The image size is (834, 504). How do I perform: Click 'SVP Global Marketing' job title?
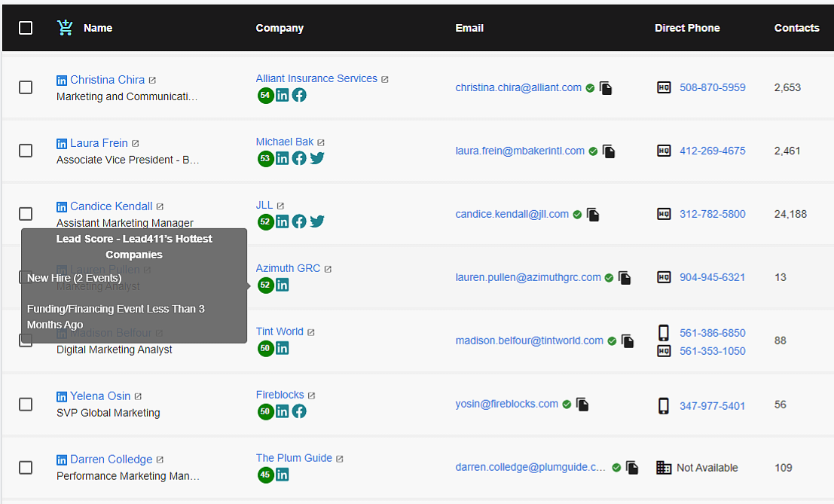[108, 413]
